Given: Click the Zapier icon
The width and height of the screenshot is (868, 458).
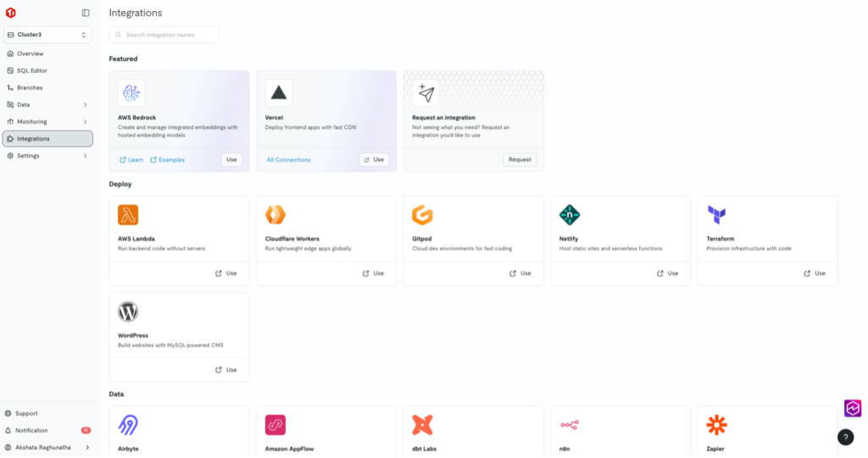Looking at the screenshot, I should (x=717, y=425).
